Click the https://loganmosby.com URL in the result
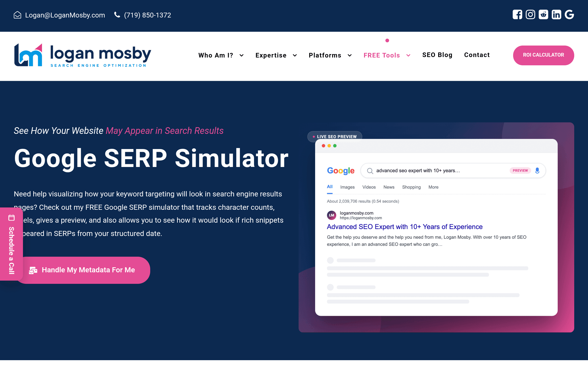The height and width of the screenshot is (368, 588). click(x=361, y=218)
